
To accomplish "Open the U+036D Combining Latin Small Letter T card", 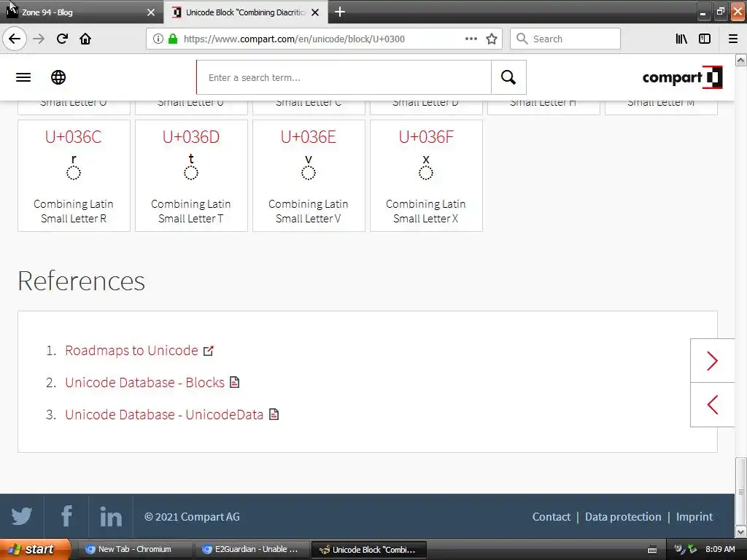I will click(x=191, y=175).
